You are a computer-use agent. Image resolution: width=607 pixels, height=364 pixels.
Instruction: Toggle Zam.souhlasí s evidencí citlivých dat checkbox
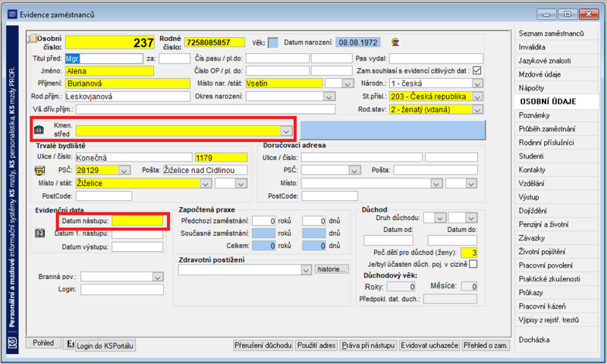coord(477,71)
